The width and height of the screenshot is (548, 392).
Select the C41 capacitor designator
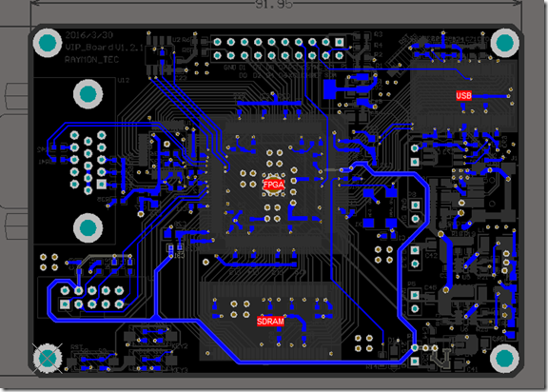(x=472, y=369)
